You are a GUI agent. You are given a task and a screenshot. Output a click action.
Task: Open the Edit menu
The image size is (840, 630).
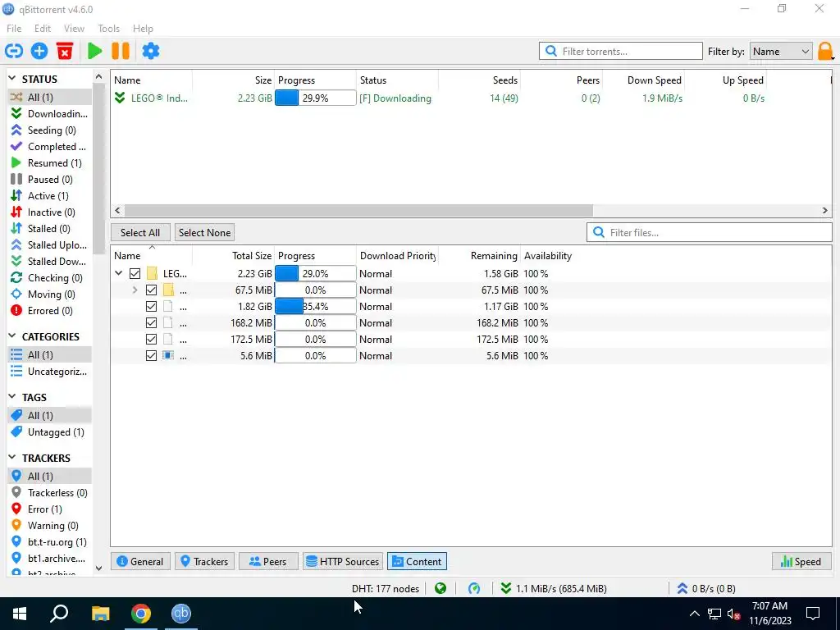pos(43,29)
